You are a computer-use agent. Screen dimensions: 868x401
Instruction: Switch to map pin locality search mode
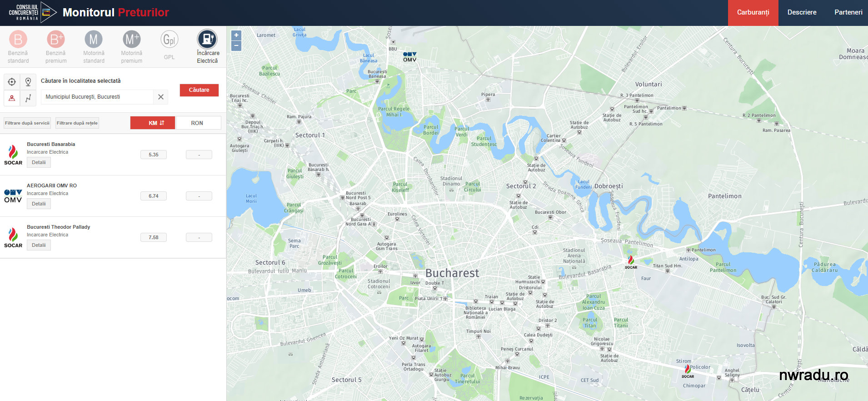tap(28, 82)
